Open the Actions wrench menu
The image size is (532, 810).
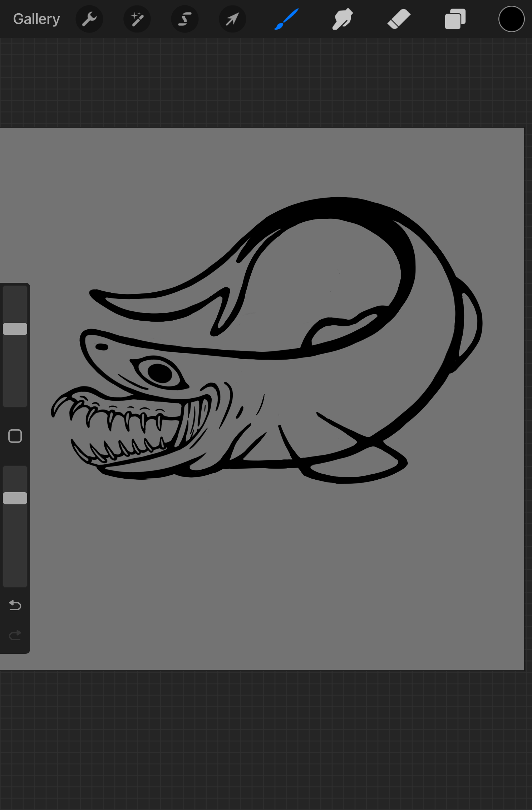coord(89,19)
